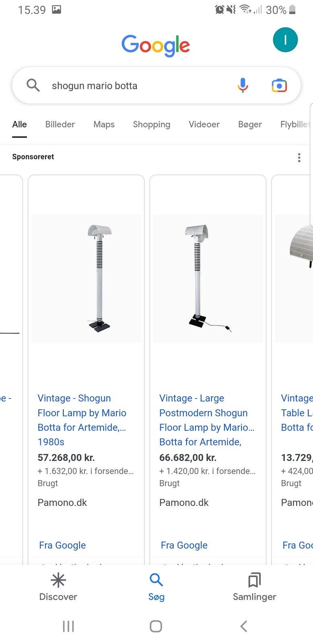313x644 pixels.
Task: Tap the Android home button
Action: coord(156,626)
